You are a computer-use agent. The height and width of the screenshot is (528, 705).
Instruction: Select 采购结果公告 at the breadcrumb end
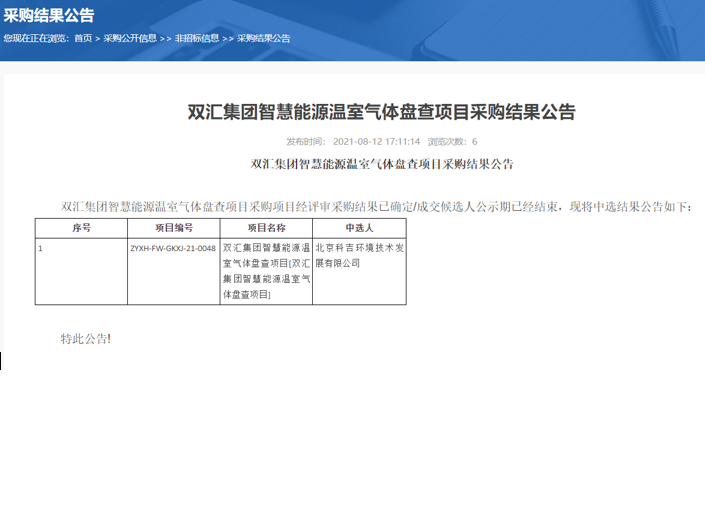click(264, 39)
